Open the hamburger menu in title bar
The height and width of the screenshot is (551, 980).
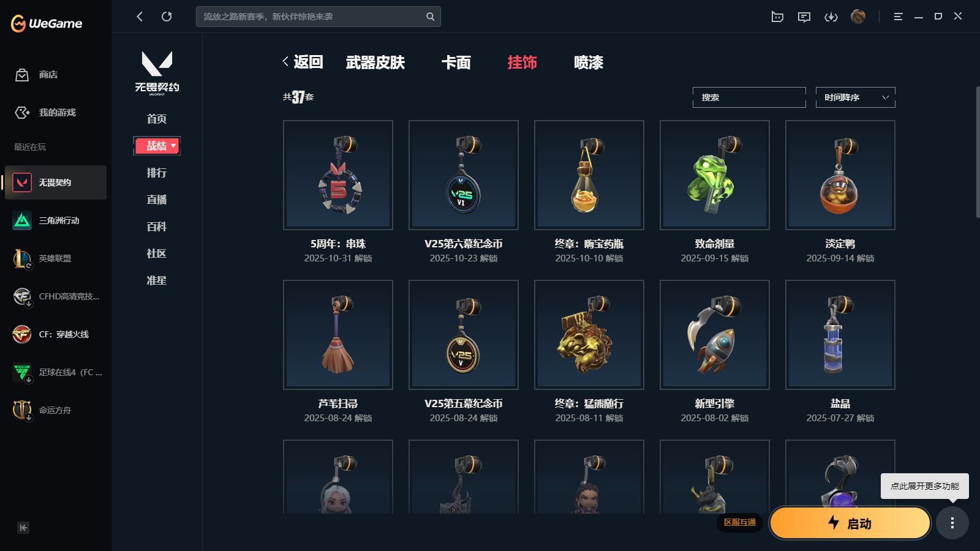tap(898, 17)
